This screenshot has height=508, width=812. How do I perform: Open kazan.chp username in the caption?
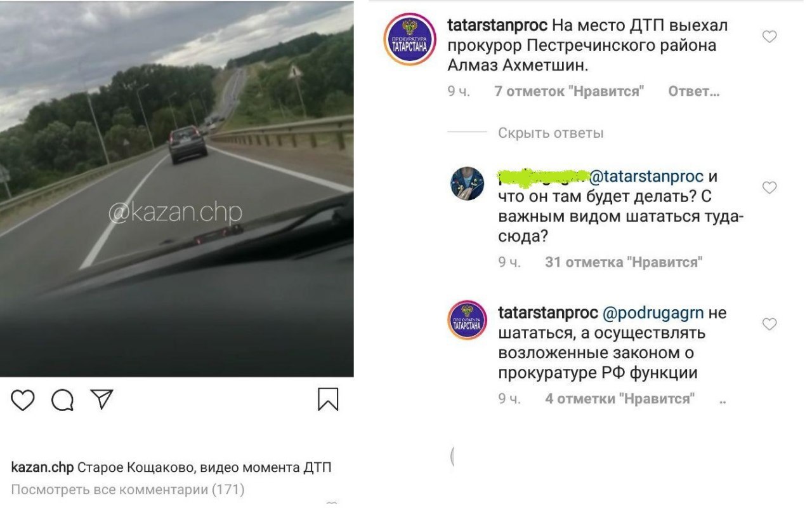tap(43, 468)
